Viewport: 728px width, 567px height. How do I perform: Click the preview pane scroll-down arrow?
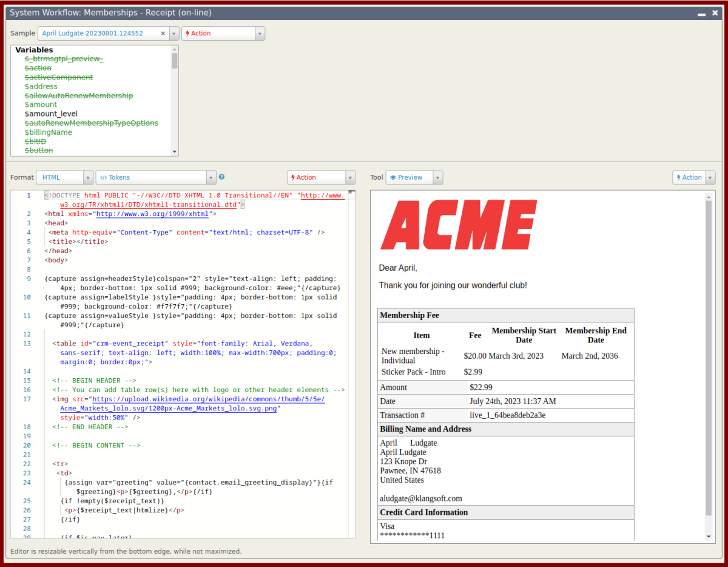coord(708,537)
